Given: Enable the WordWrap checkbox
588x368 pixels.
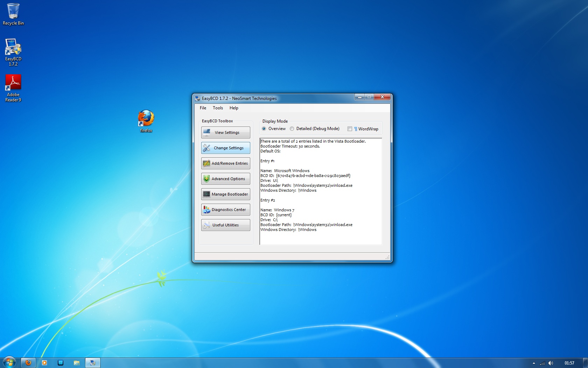Looking at the screenshot, I should tap(350, 129).
